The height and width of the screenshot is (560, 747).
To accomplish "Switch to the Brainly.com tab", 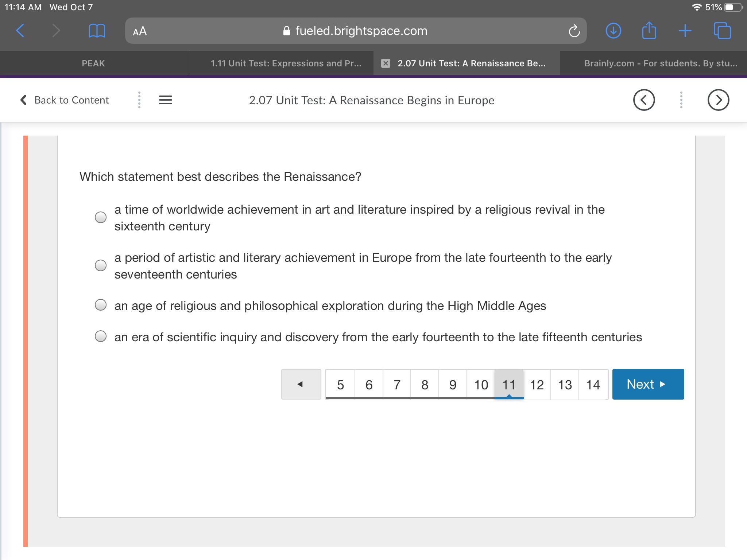I will coord(660,63).
